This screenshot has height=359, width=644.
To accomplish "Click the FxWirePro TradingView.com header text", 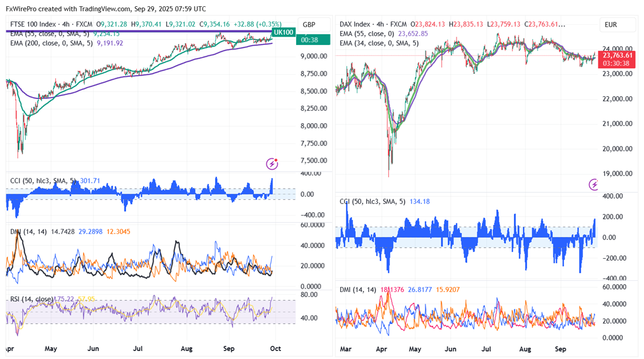I will click(106, 8).
